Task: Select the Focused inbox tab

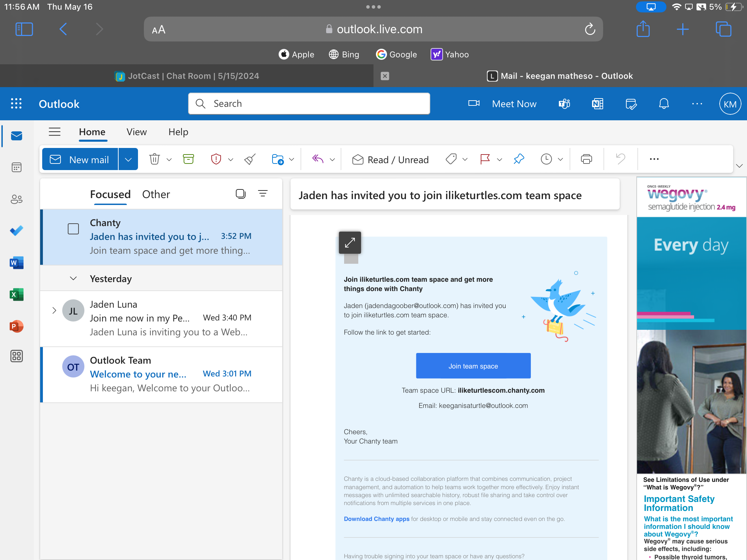Action: pos(110,194)
